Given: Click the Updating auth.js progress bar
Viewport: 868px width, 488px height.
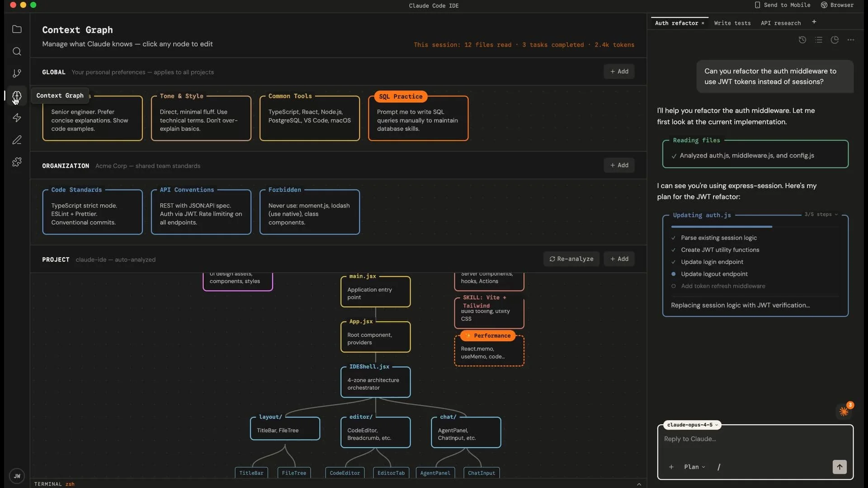Looking at the screenshot, I should click(722, 226).
